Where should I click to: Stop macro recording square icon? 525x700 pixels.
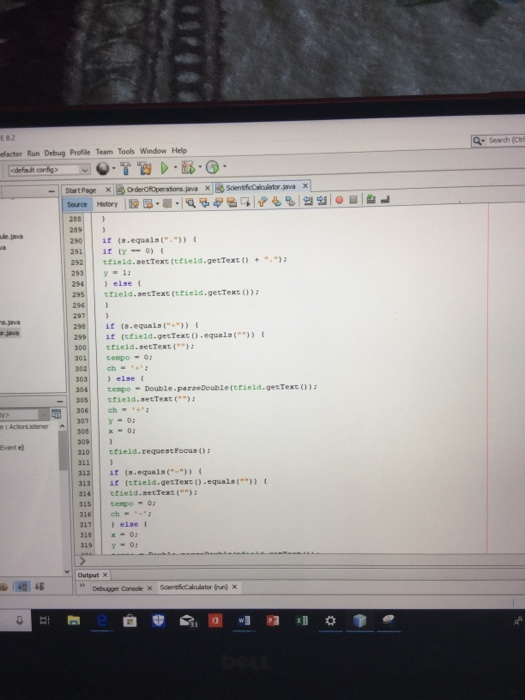pyautogui.click(x=353, y=200)
